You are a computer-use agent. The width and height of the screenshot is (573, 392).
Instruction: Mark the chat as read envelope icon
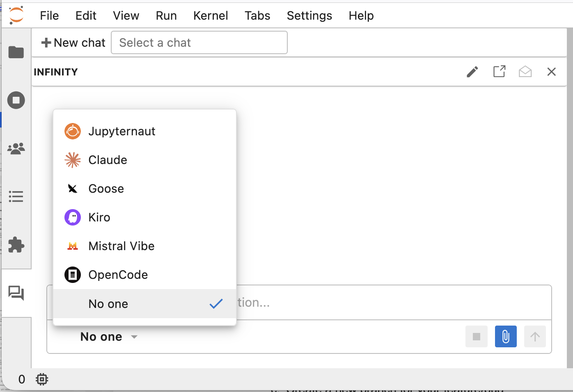click(525, 72)
